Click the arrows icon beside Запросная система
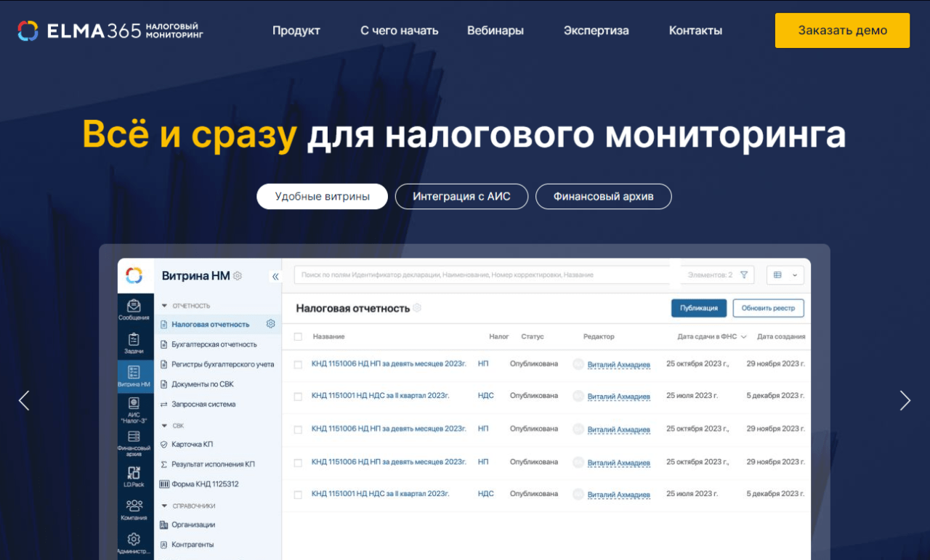 163,404
